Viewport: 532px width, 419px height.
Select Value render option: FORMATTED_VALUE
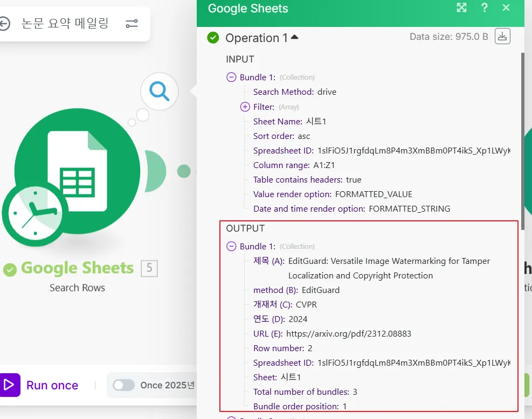pyautogui.click(x=333, y=194)
